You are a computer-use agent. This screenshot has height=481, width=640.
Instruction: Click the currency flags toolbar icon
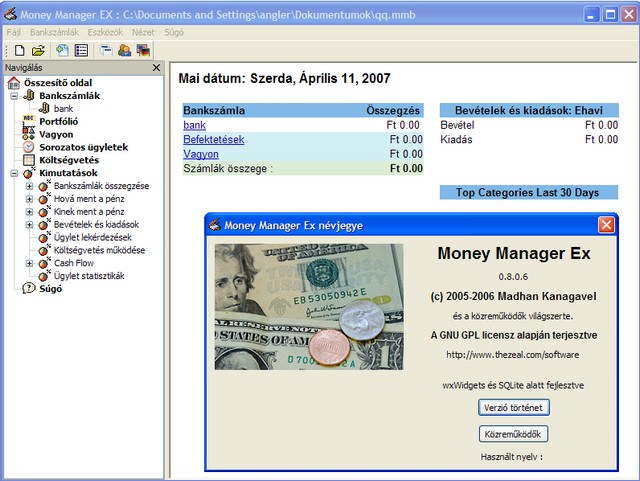coord(143,51)
